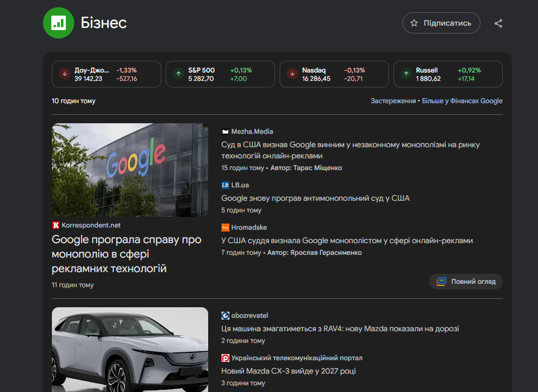The height and width of the screenshot is (392, 538).
Task: Click the LB.ua source name
Action: [x=240, y=185]
